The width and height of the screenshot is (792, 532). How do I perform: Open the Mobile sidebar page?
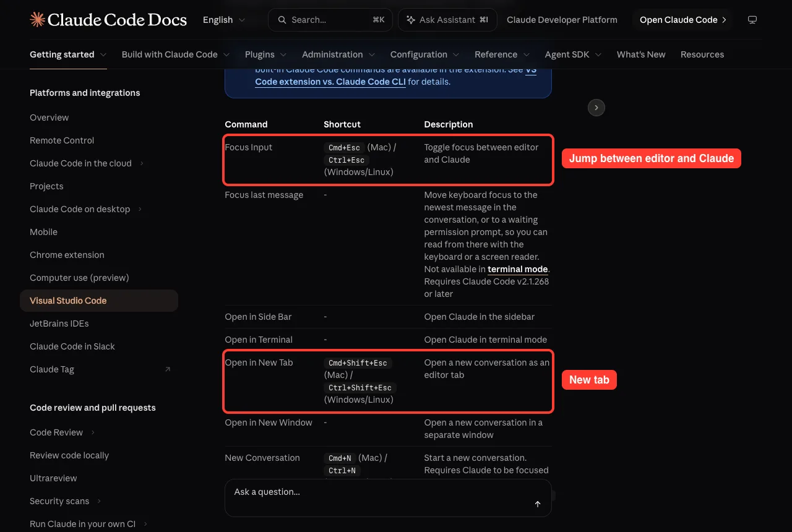point(43,232)
